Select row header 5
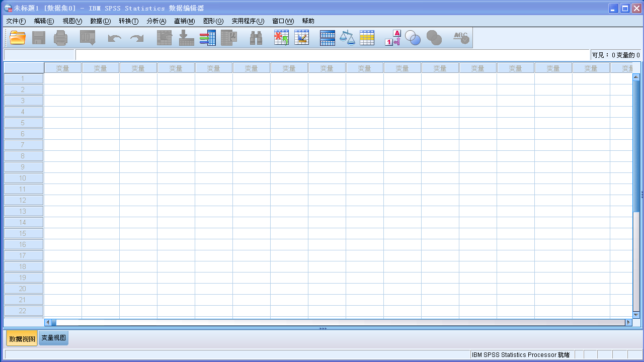Viewport: 644px width, 362px height. [x=24, y=123]
